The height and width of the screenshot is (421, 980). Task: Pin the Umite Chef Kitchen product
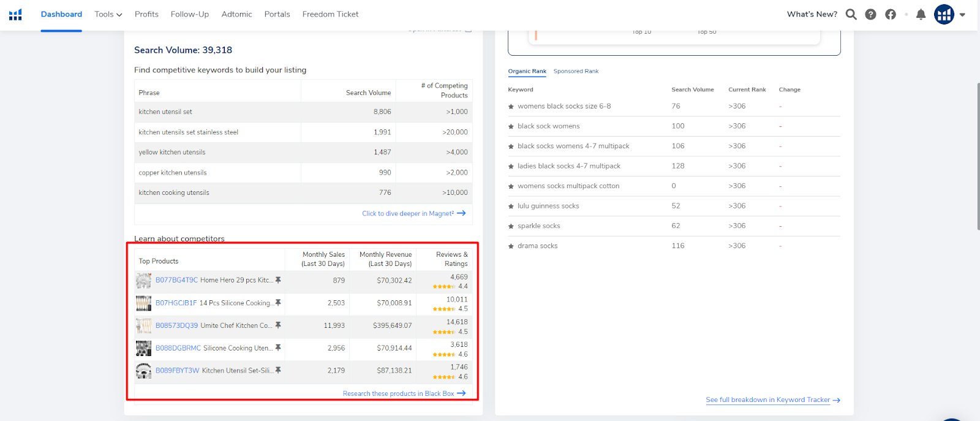278,325
